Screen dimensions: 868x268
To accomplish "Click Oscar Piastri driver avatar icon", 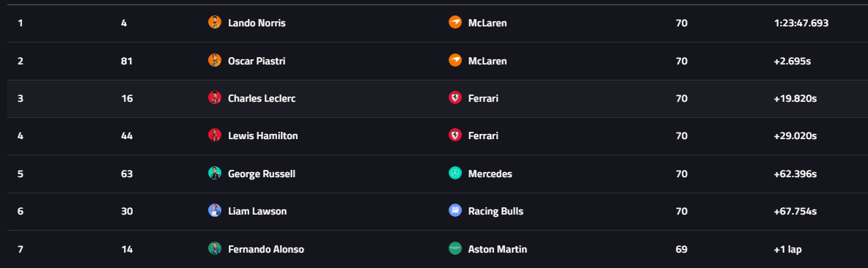I will tap(215, 60).
